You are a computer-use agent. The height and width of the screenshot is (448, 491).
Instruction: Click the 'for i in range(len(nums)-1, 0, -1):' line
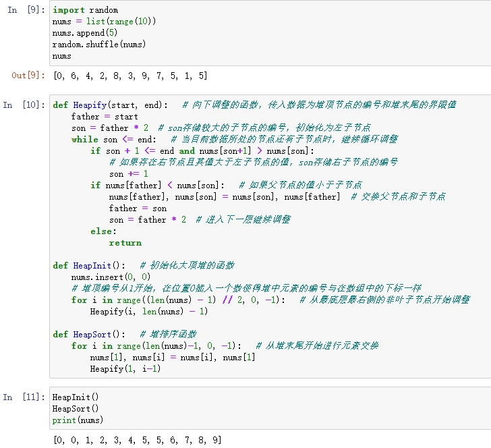tap(156, 346)
